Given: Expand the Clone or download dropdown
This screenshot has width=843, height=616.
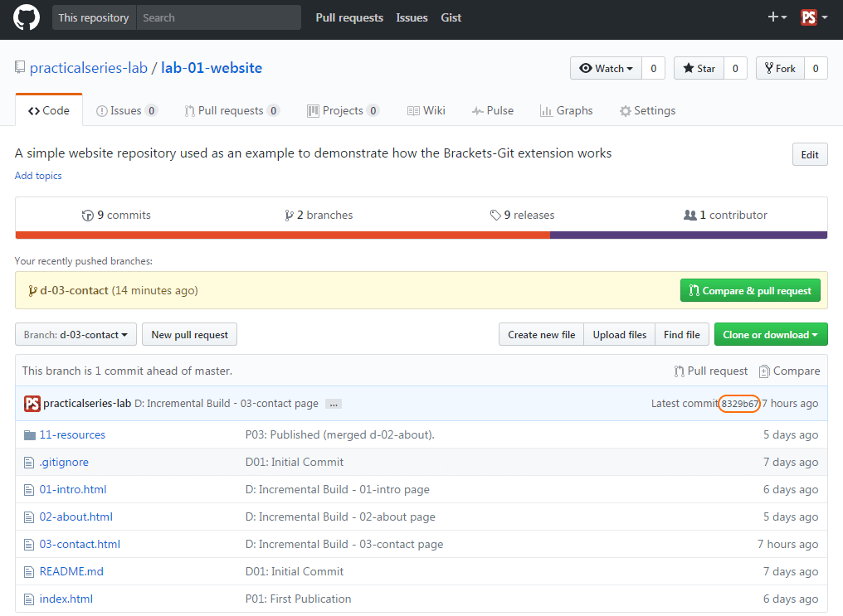Looking at the screenshot, I should coord(771,335).
